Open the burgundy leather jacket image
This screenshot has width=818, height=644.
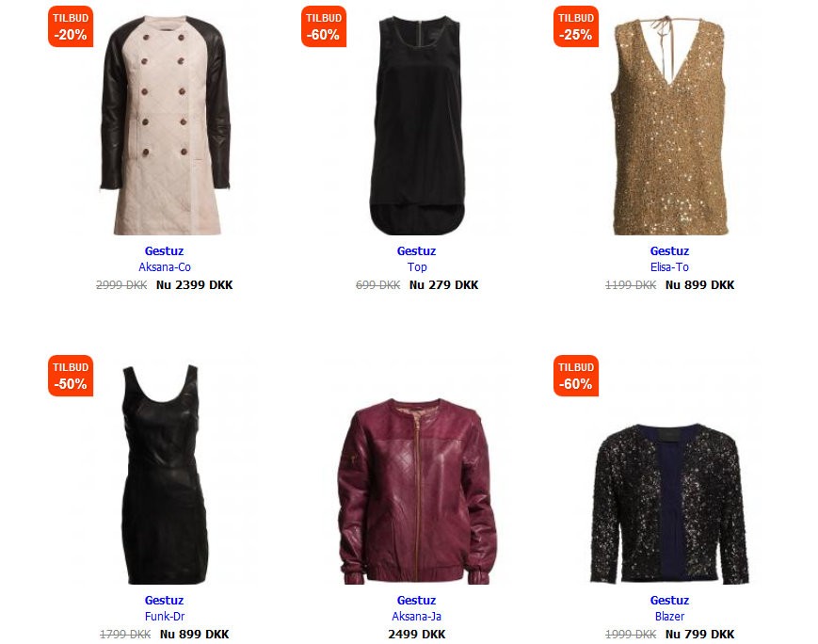tap(417, 491)
